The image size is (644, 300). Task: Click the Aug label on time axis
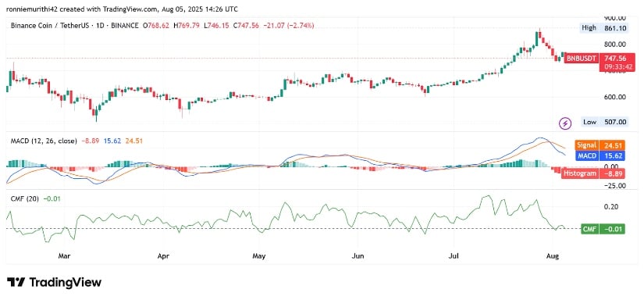(553, 256)
